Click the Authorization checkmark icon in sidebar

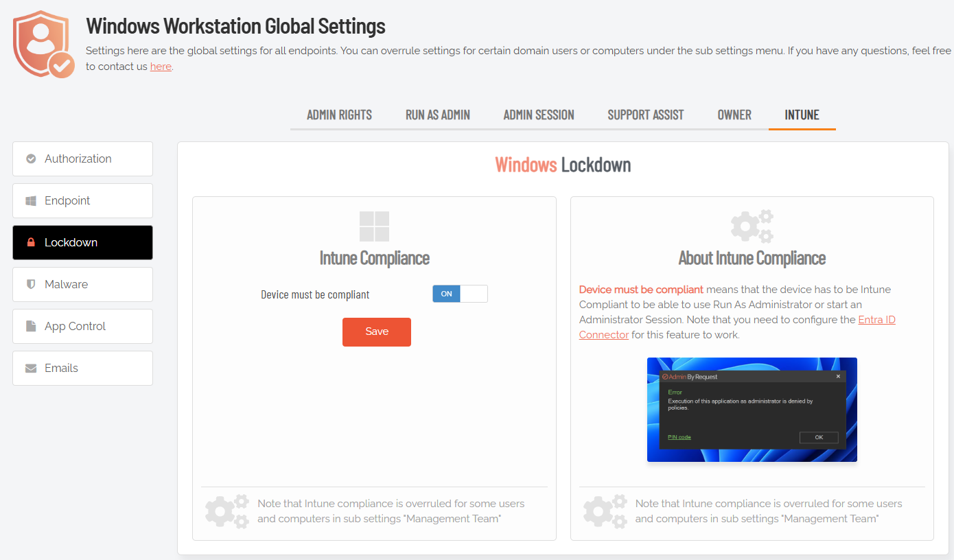click(x=31, y=159)
